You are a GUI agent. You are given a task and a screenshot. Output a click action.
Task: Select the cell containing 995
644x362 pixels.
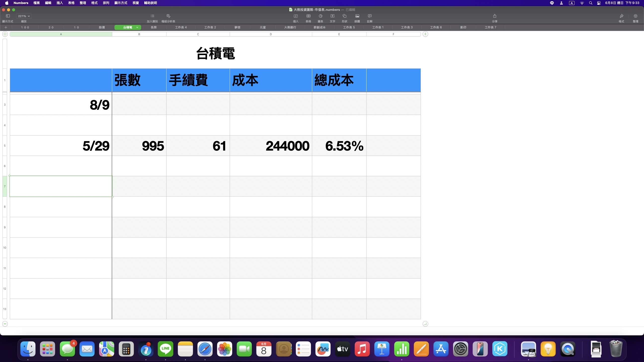point(139,146)
